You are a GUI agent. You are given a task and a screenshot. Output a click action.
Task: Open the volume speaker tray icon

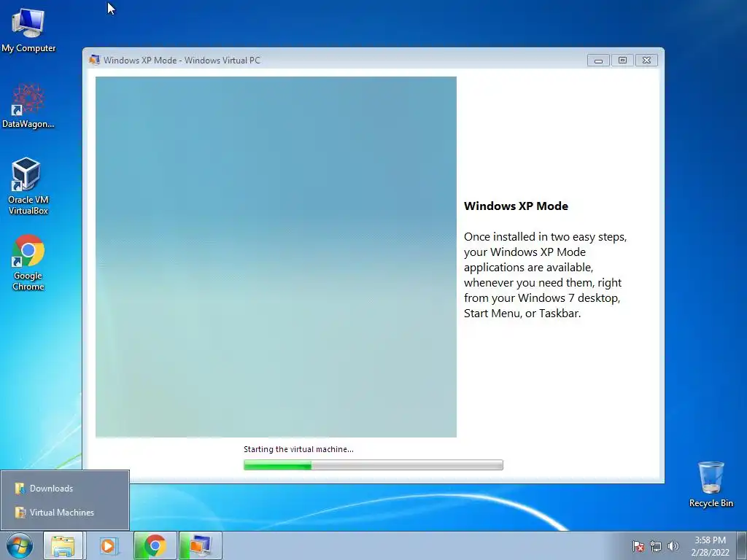(673, 546)
